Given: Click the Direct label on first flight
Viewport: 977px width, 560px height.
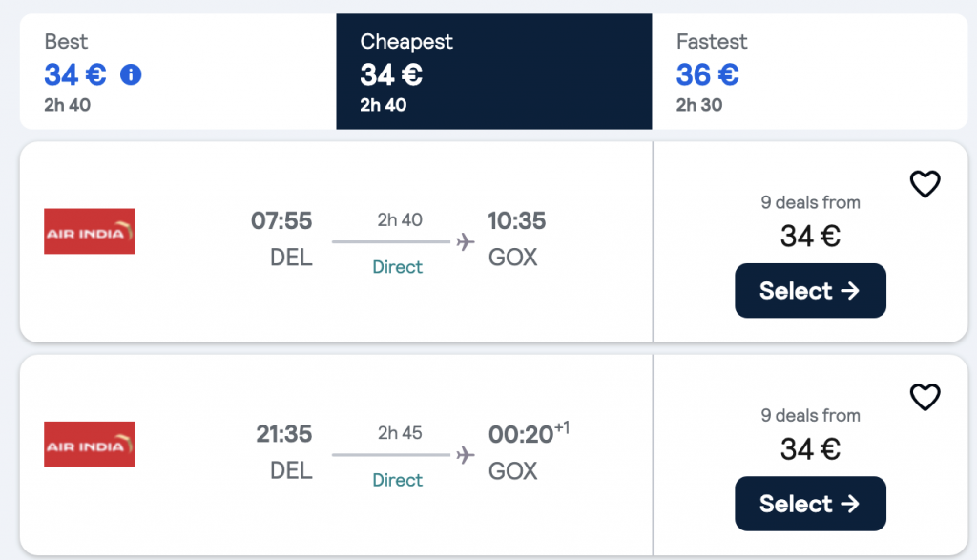Looking at the screenshot, I should [x=398, y=267].
